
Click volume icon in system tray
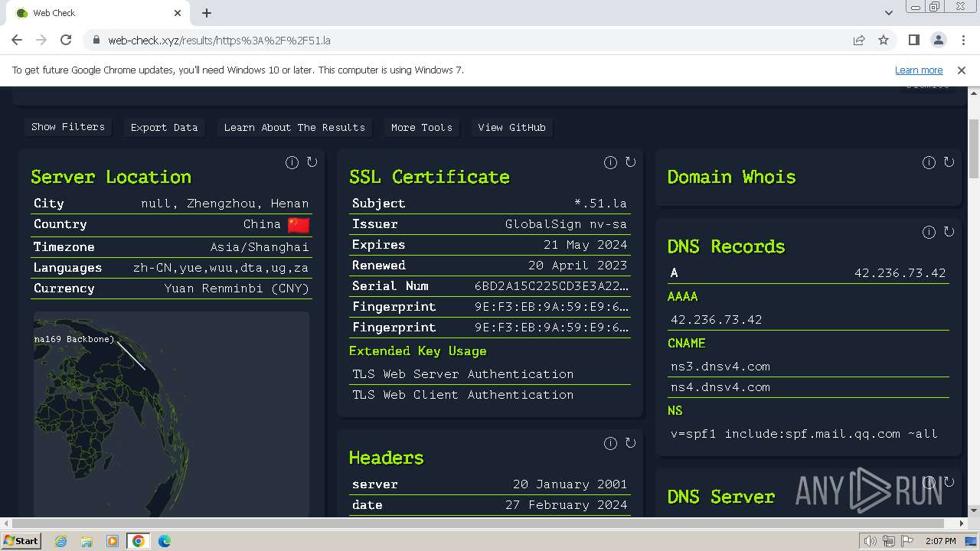tap(870, 541)
